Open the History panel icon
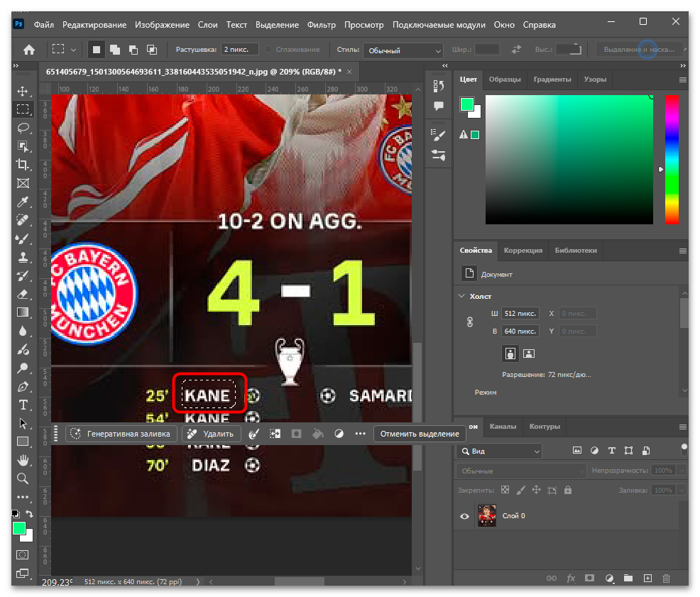 439,86
